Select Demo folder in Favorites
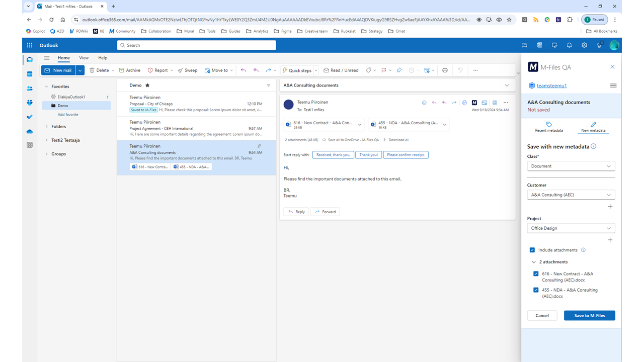The image size is (644, 362). click(76, 106)
